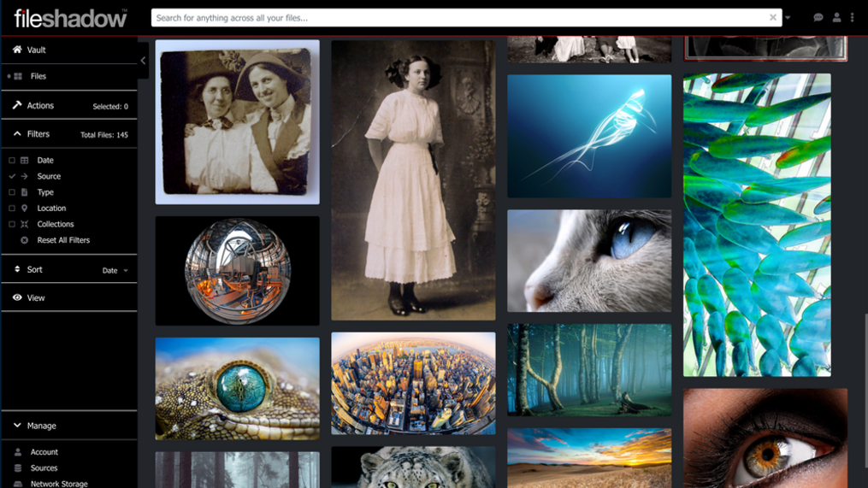Open the two women vintage photo
This screenshot has width=868, height=488.
tap(238, 121)
